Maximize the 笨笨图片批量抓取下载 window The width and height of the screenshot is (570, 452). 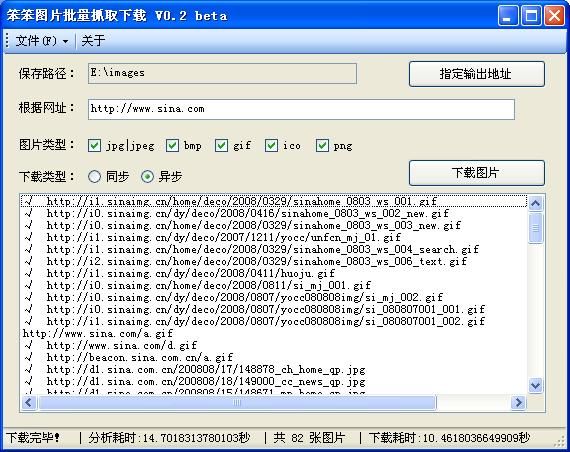(x=531, y=16)
